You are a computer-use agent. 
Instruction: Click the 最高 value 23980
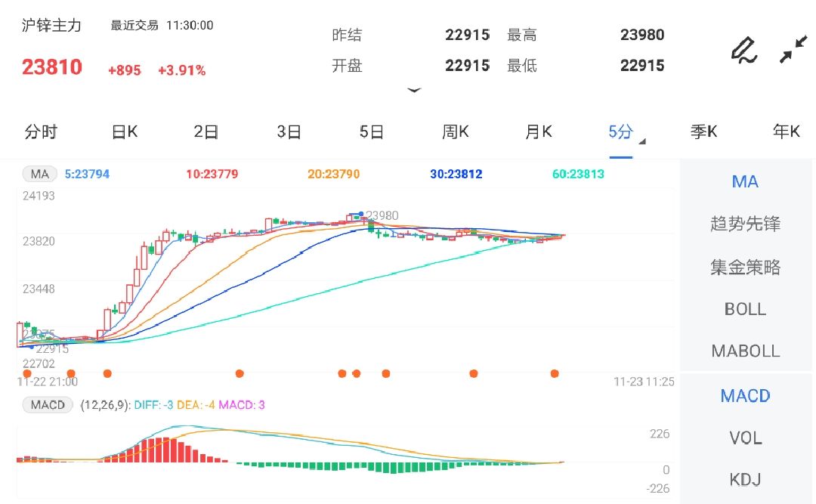[x=642, y=35]
